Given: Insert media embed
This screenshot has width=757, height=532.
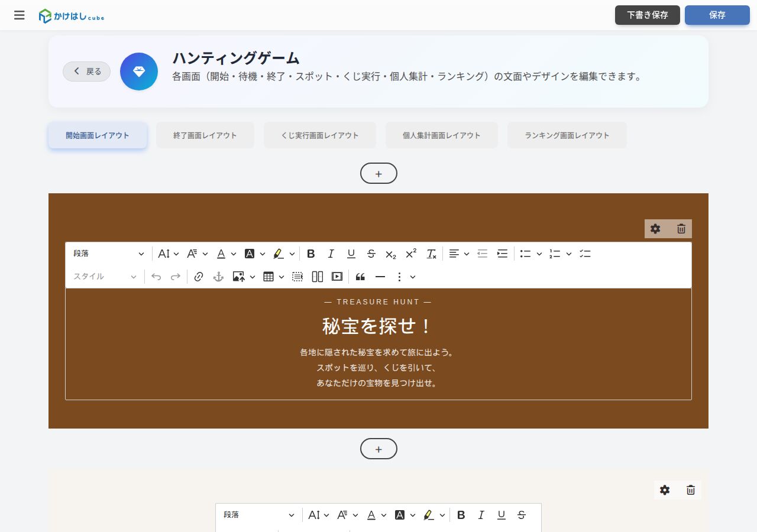Looking at the screenshot, I should click(337, 277).
